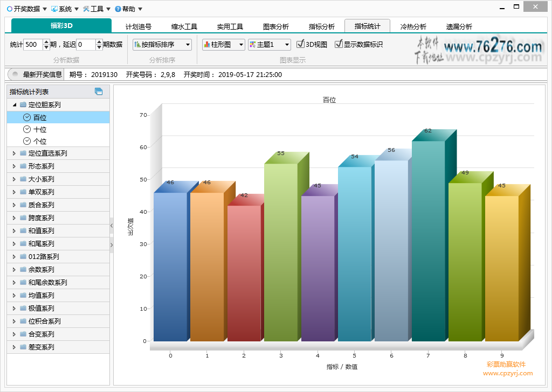Click the bar chart icon in 柱形图 dropdown
This screenshot has width=552, height=392.
click(207, 45)
